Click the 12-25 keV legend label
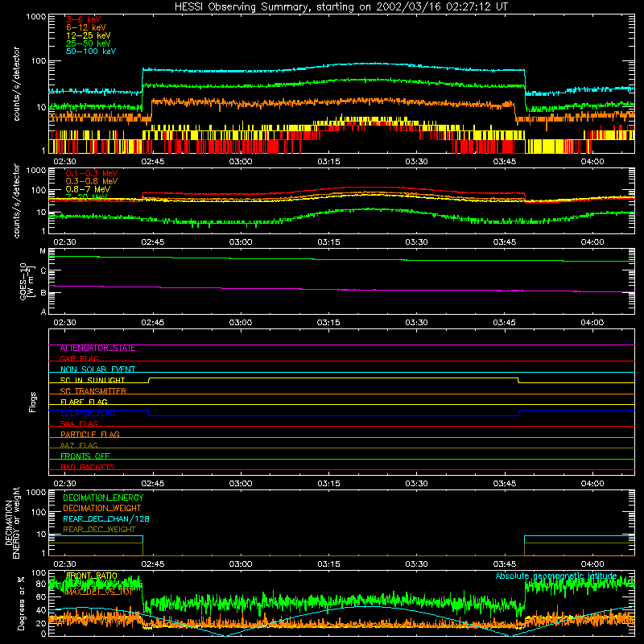This screenshot has width=644, height=644. point(89,35)
